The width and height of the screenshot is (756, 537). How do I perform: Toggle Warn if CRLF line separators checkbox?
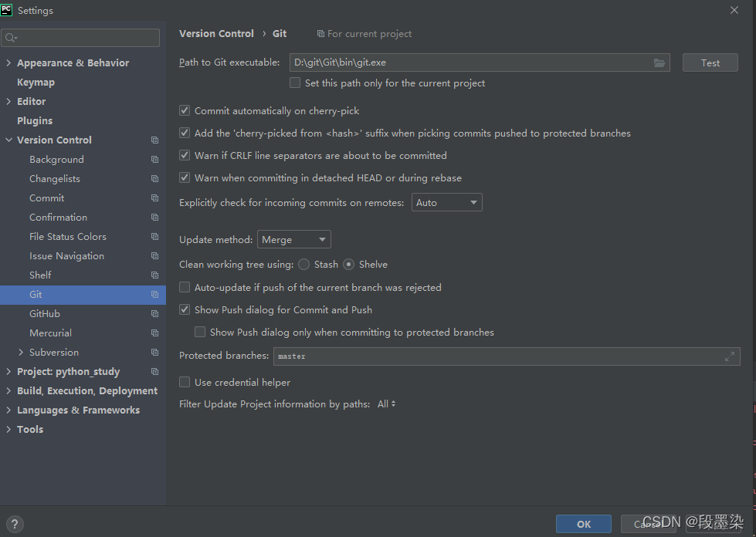pyautogui.click(x=185, y=155)
